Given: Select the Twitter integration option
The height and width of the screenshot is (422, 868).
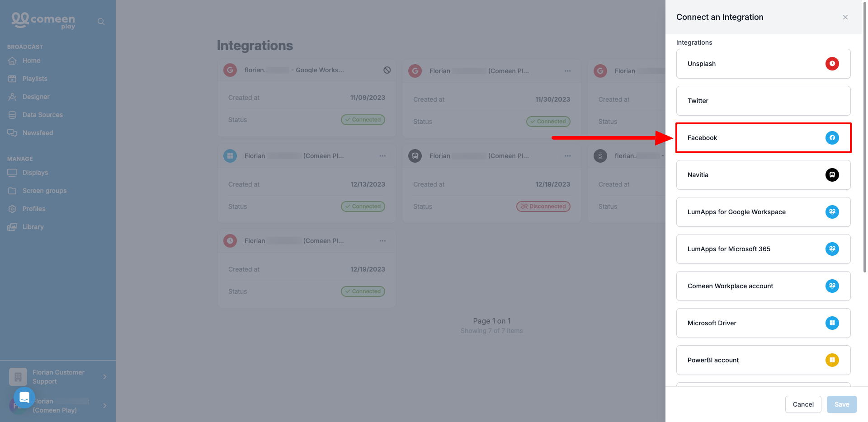Looking at the screenshot, I should tap(763, 101).
